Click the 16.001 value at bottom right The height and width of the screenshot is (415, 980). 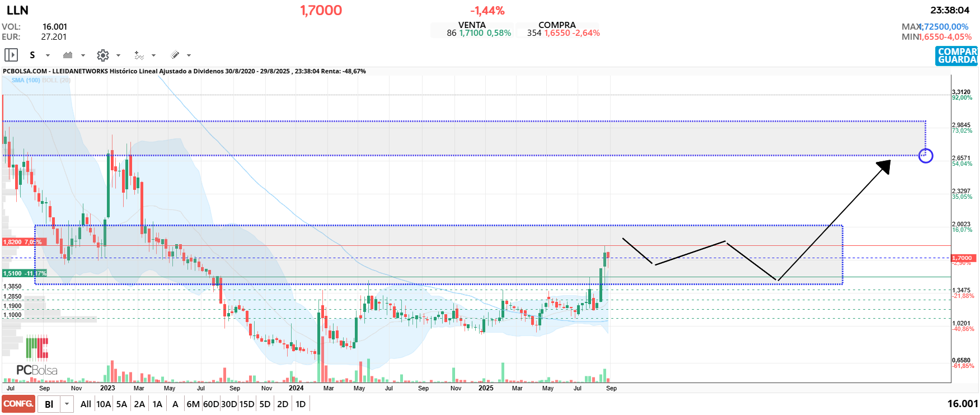(x=963, y=403)
